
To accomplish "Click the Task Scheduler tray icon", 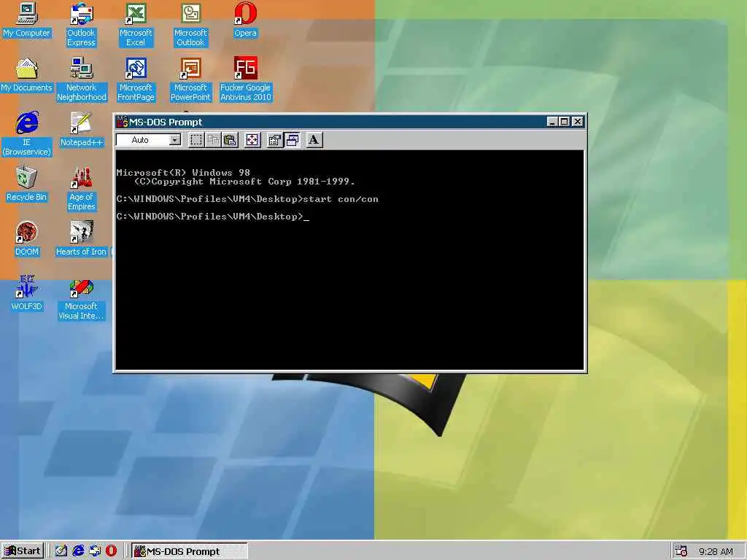I will (681, 551).
